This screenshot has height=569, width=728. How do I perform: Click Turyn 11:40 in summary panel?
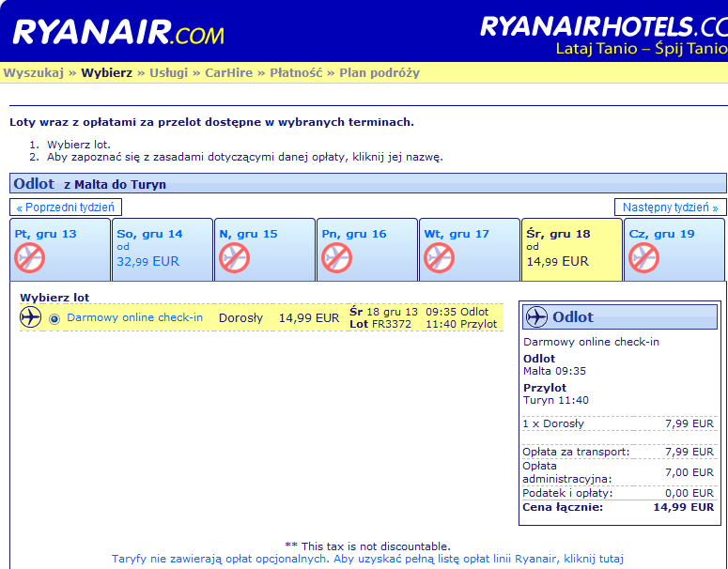pos(556,400)
